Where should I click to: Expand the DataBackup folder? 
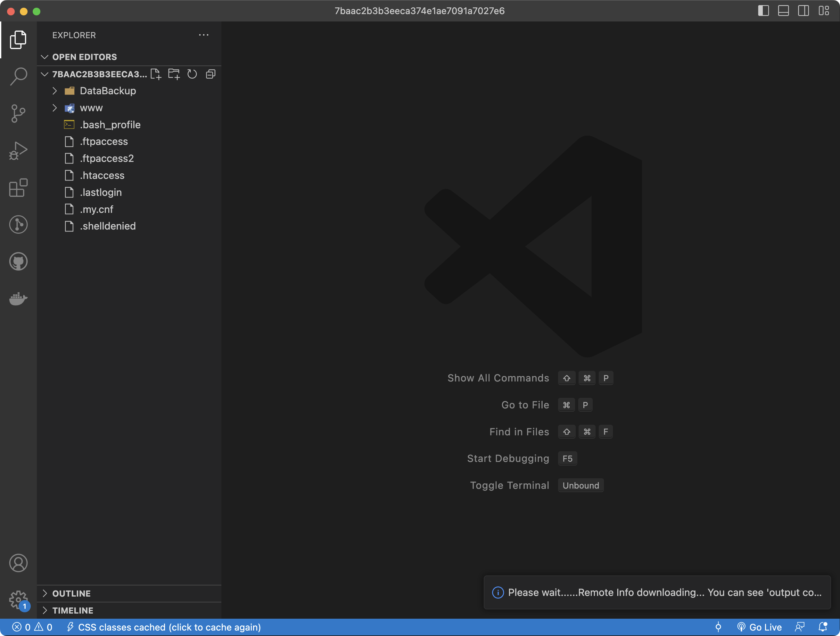107,91
